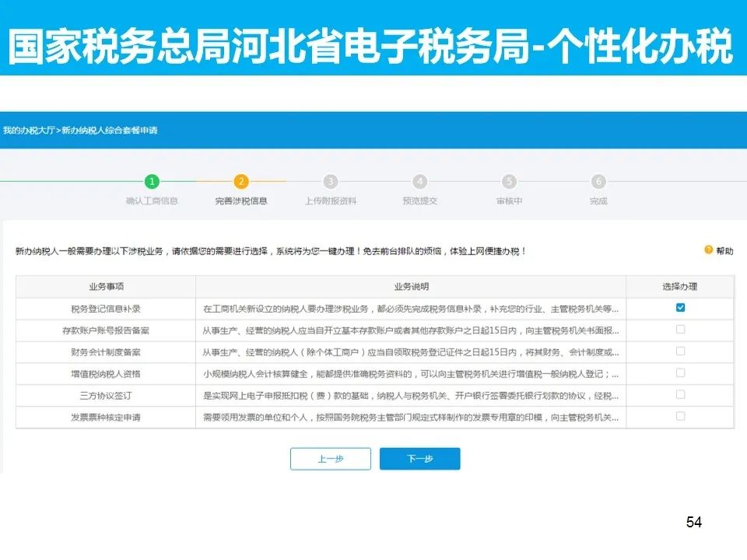Click description starting 需要领用发票的单位和个人

(x=411, y=418)
